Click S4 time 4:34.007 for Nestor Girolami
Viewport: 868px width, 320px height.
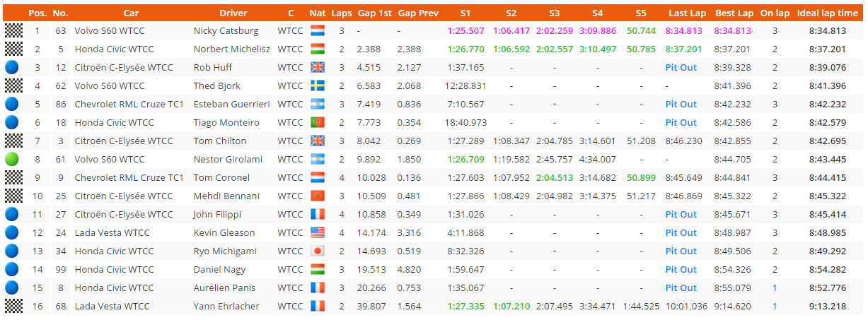point(597,159)
